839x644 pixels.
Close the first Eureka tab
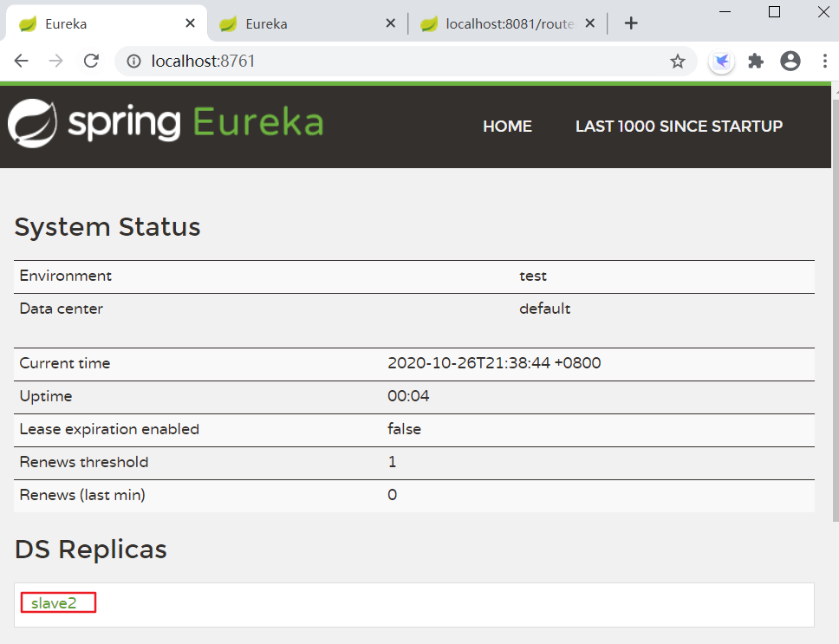(x=190, y=23)
